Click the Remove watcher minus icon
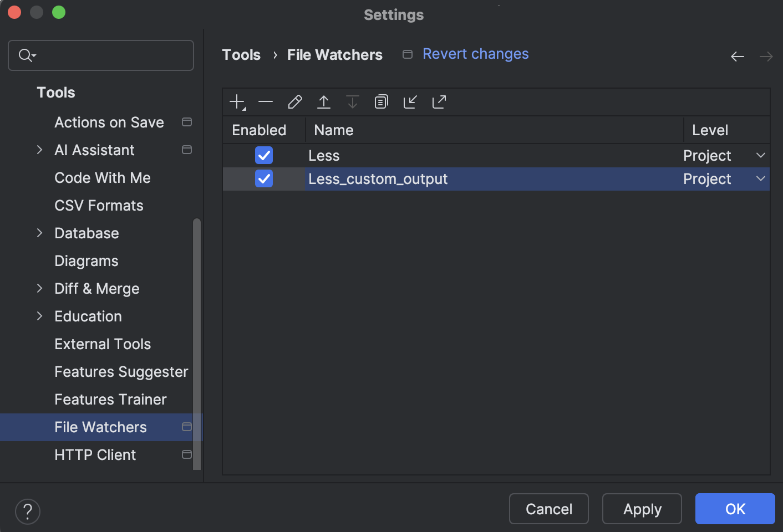Viewport: 783px width, 532px height. pos(266,101)
